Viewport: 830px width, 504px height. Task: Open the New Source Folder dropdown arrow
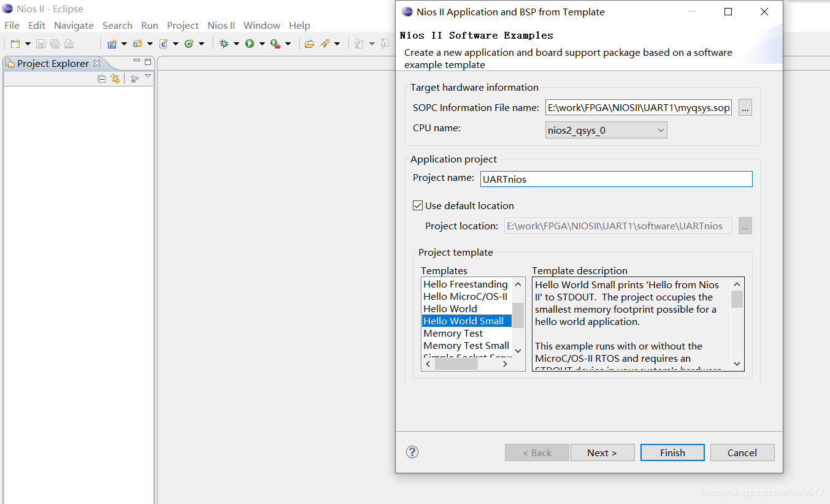(x=150, y=44)
